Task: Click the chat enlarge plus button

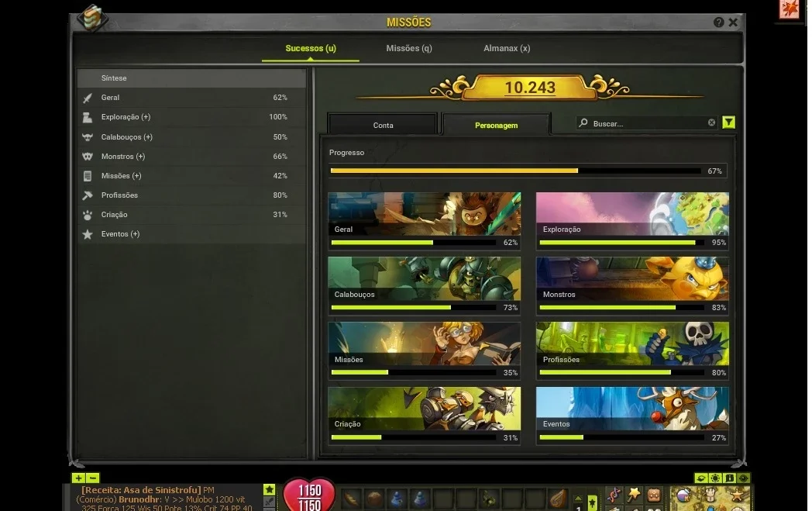Action: tap(78, 478)
